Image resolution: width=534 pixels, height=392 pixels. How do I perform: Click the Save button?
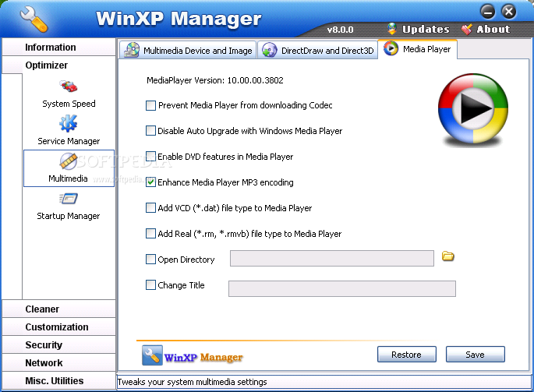point(475,355)
